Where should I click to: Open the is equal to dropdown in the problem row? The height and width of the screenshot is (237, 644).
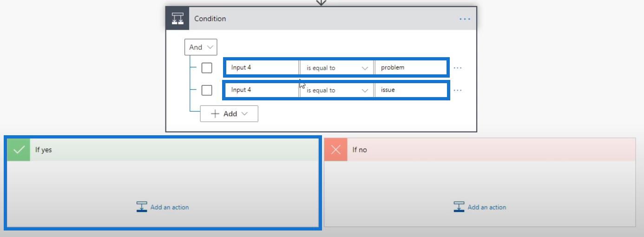point(337,68)
